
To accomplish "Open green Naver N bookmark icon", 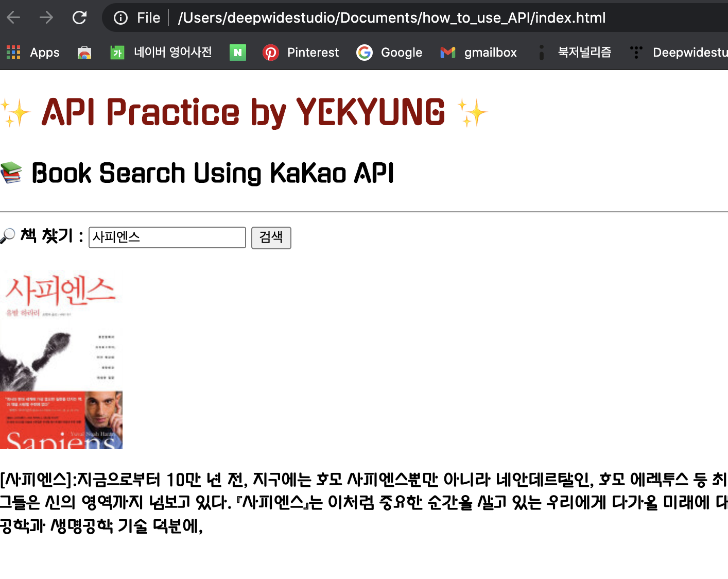I will 237,52.
